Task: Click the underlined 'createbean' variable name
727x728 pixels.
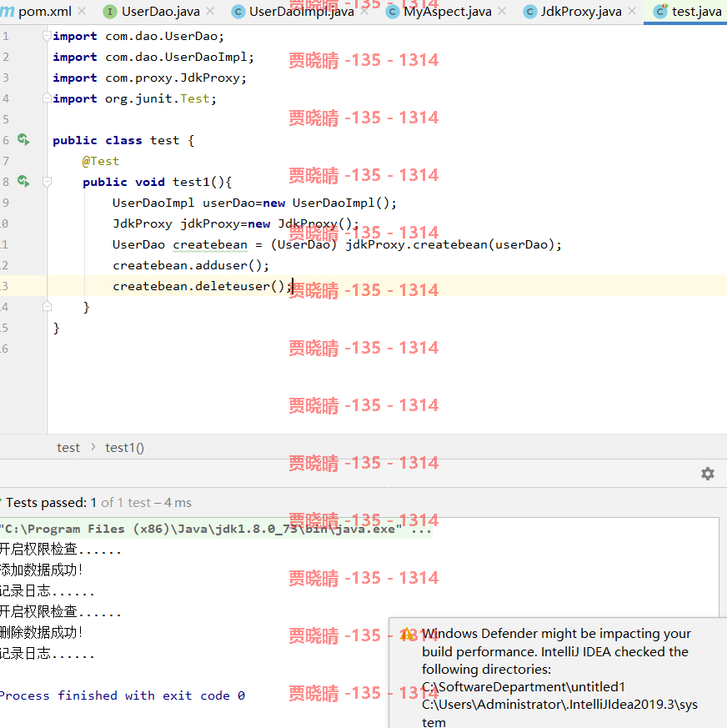Action: pos(210,244)
